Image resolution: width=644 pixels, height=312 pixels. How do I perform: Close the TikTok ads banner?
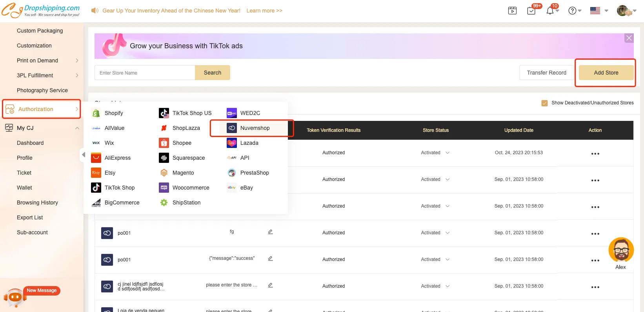coord(629,38)
